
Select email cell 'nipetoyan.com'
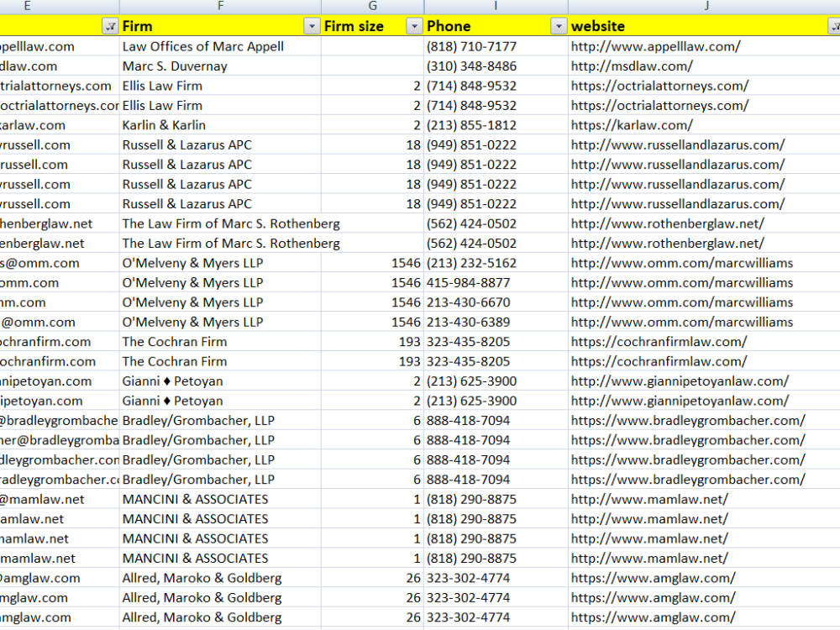tap(60, 381)
